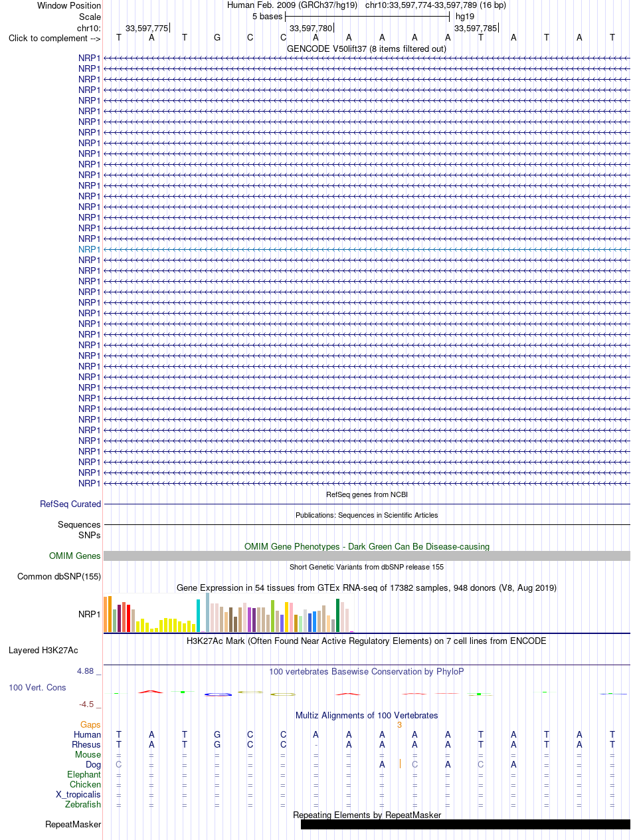631x840 pixels.
Task: Click the H3K27Ac Mark track title
Action: (x=367, y=641)
